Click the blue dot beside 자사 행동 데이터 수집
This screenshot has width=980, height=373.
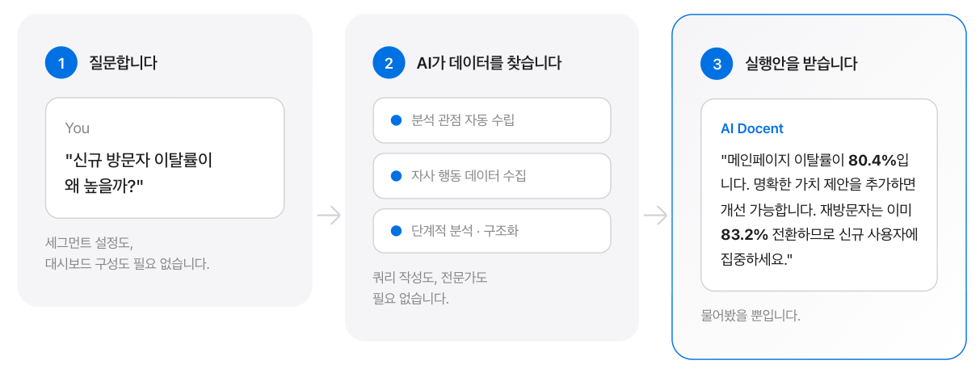(396, 176)
